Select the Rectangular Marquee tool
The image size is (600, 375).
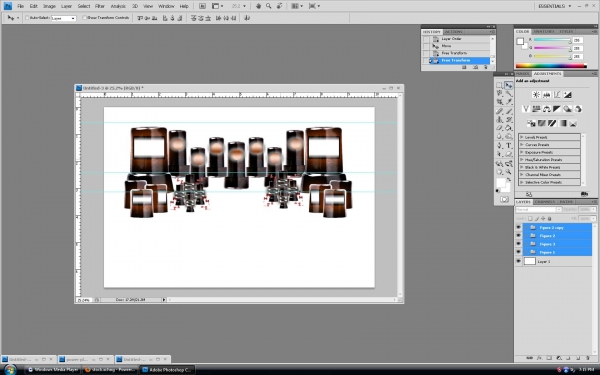[x=499, y=85]
